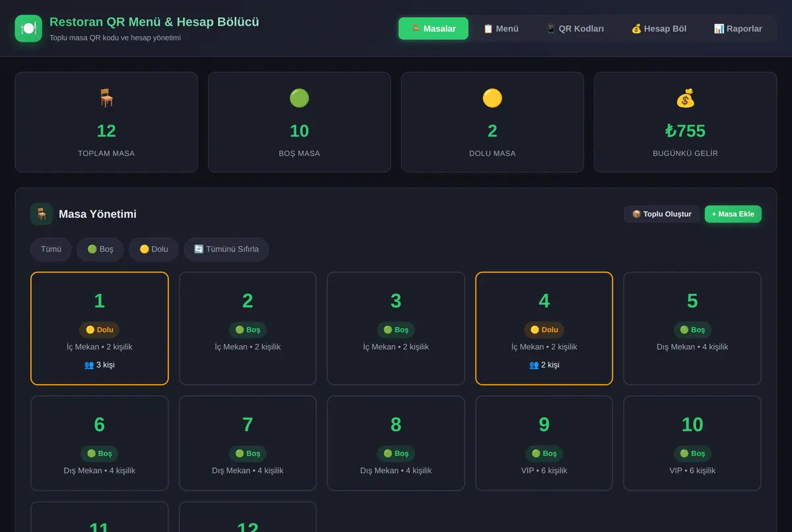Click the Boş badge on table 10
This screenshot has height=532, width=792.
(x=692, y=453)
